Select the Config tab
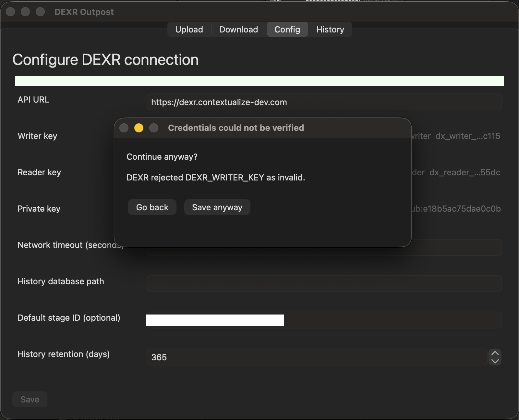 [287, 30]
